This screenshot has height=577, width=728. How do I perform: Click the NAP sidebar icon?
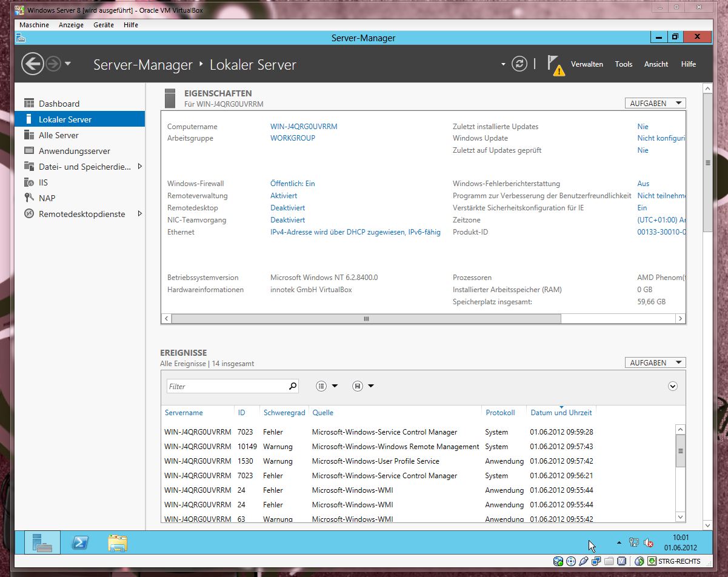click(28, 198)
